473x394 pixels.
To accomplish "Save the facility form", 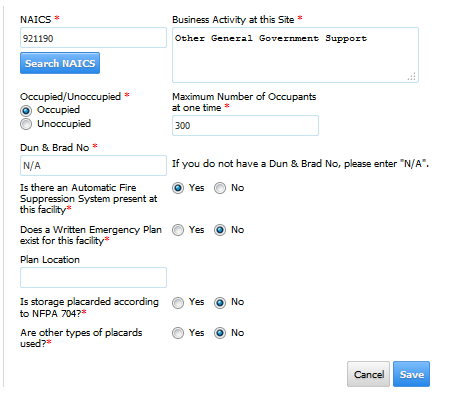I will click(x=411, y=374).
